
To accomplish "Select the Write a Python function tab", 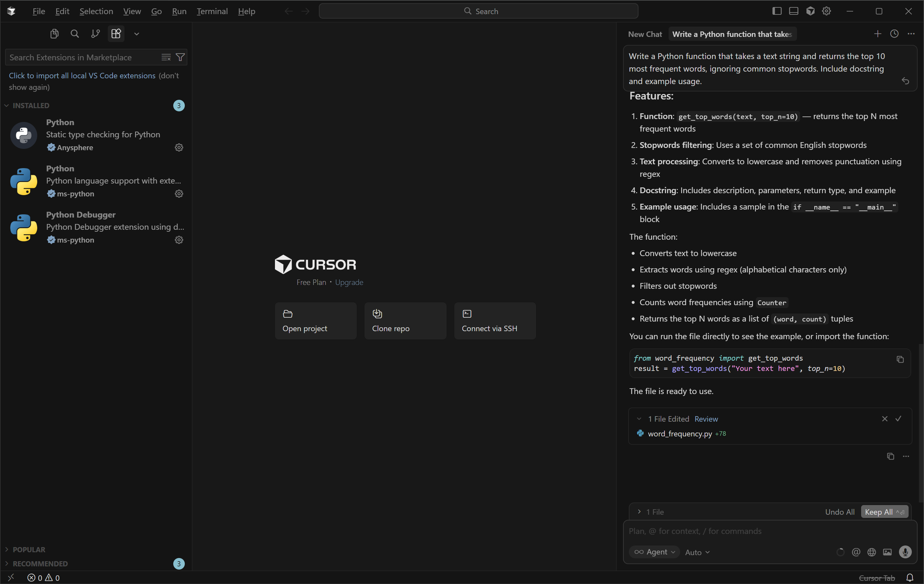I will (x=732, y=34).
